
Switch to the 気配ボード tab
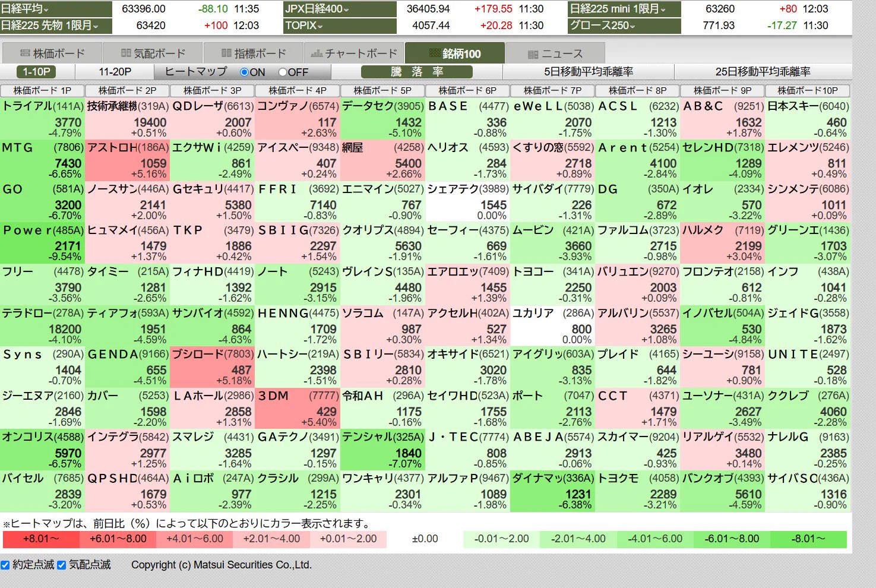click(x=153, y=53)
